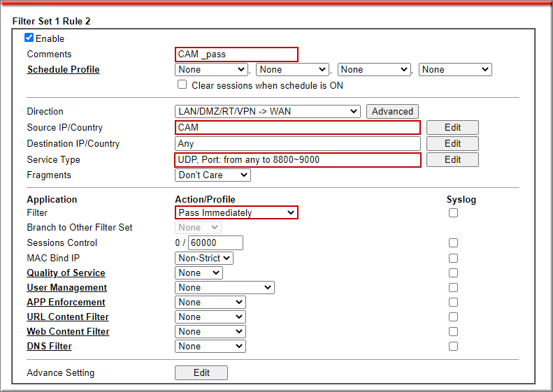Viewport: 553px width, 392px height.
Task: Tick the Syslog box for DNS Filter
Action: tap(453, 347)
